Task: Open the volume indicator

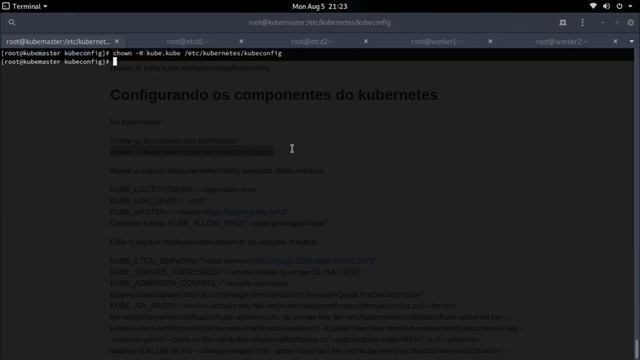Action: pos(606,6)
